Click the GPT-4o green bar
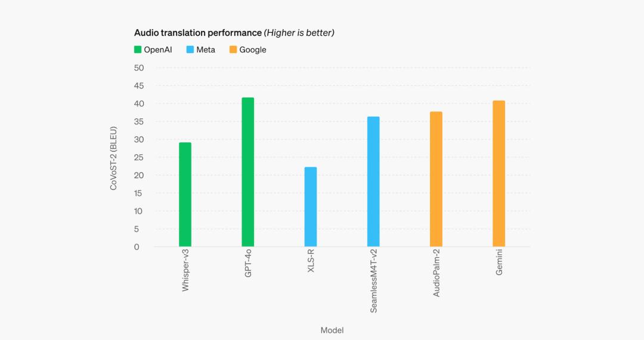644x340 pixels. [x=247, y=172]
